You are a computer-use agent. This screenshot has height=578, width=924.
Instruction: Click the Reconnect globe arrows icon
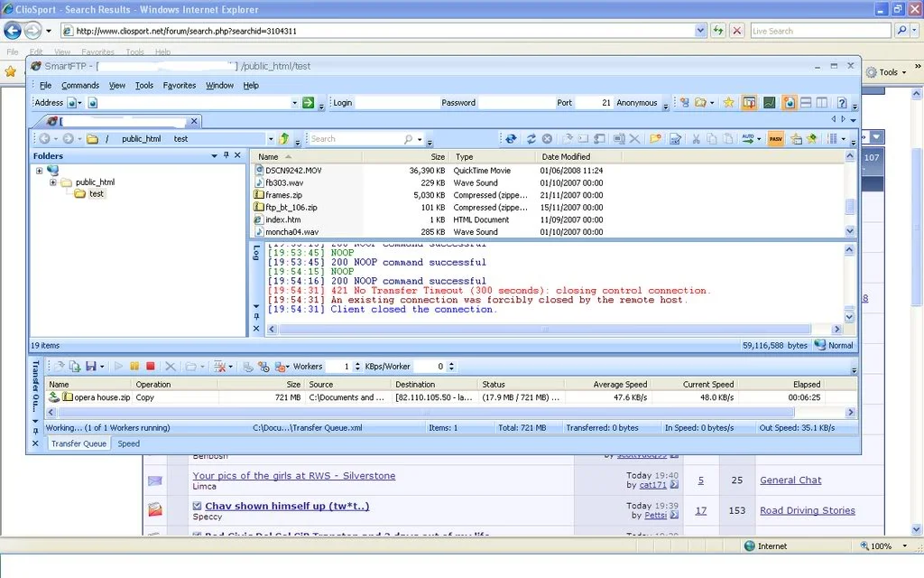coord(511,138)
